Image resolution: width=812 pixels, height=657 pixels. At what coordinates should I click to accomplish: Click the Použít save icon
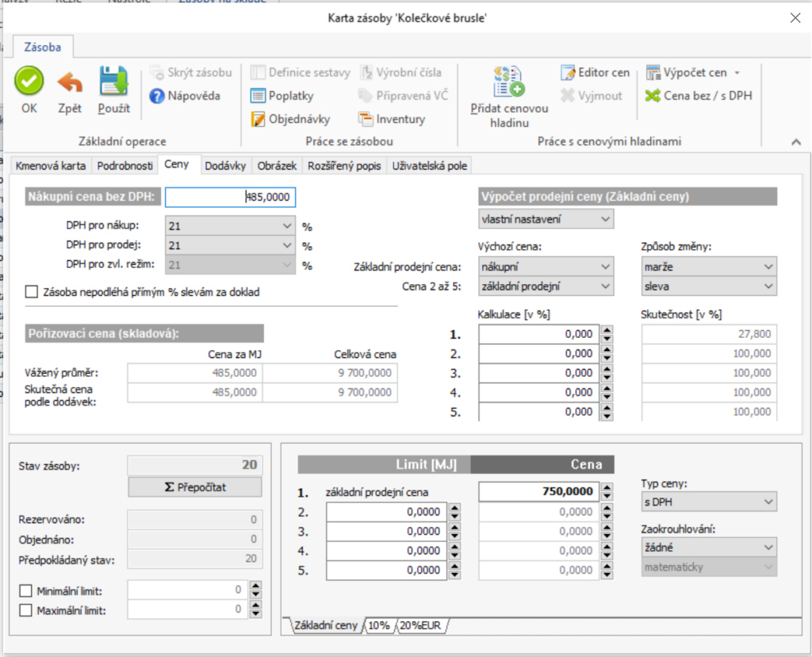point(113,82)
